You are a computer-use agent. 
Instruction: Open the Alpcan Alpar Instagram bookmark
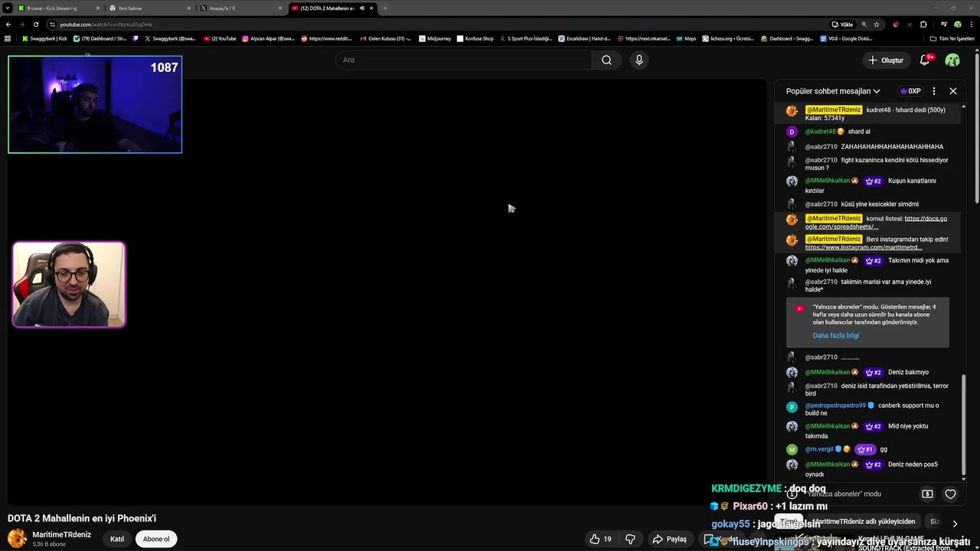[268, 38]
